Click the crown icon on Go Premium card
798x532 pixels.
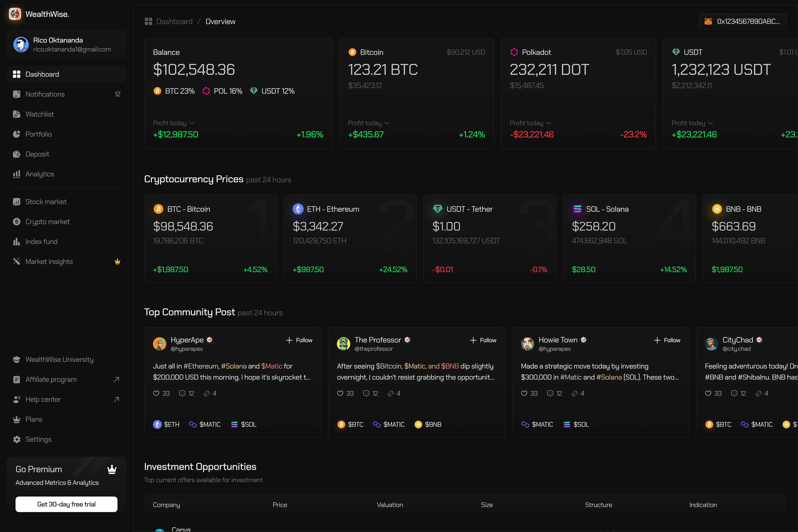112,469
